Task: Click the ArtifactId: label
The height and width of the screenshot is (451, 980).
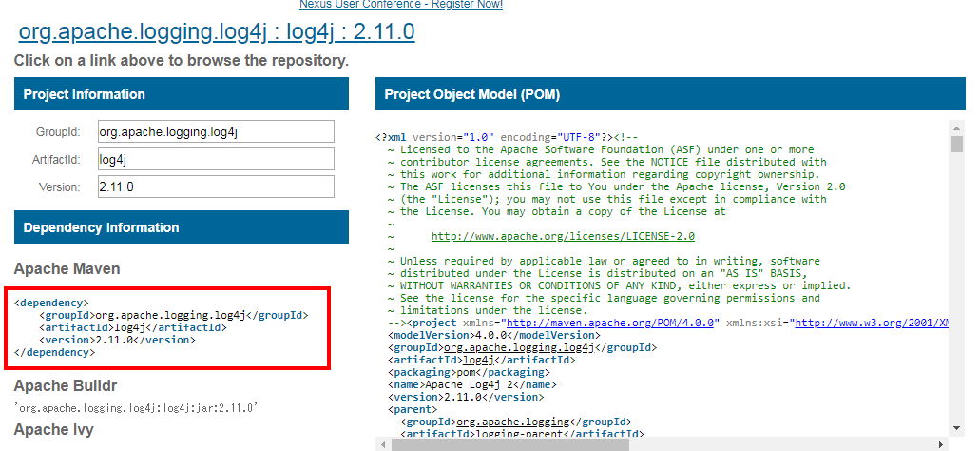Action: tap(56, 160)
